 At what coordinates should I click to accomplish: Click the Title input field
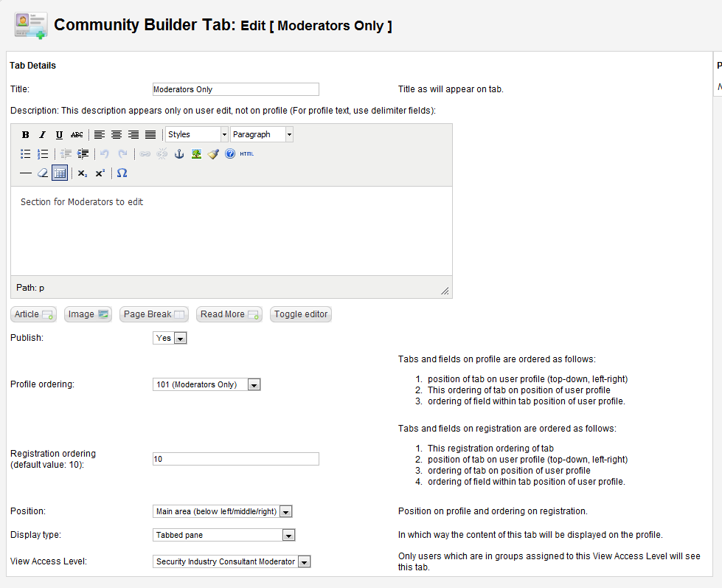coord(236,89)
